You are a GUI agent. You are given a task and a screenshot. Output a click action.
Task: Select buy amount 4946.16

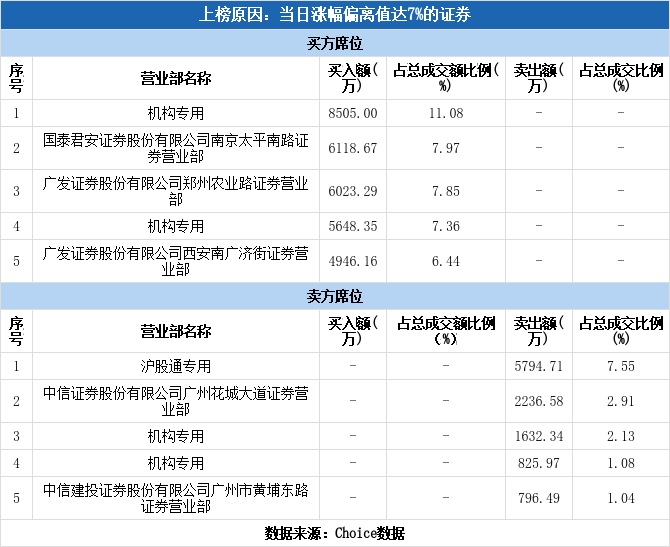[353, 261]
